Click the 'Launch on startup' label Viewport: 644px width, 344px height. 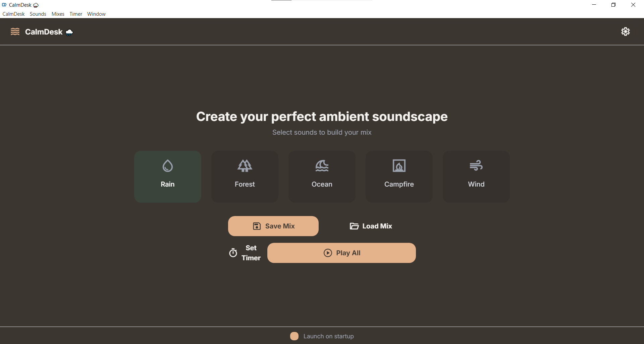329,336
